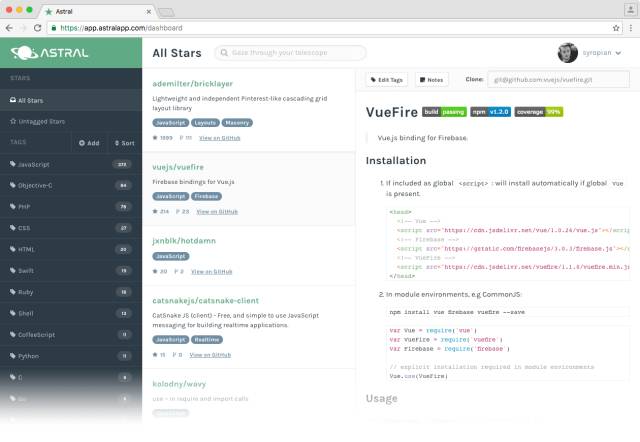
Task: Go back with the browser arrow
Action: (x=9, y=28)
